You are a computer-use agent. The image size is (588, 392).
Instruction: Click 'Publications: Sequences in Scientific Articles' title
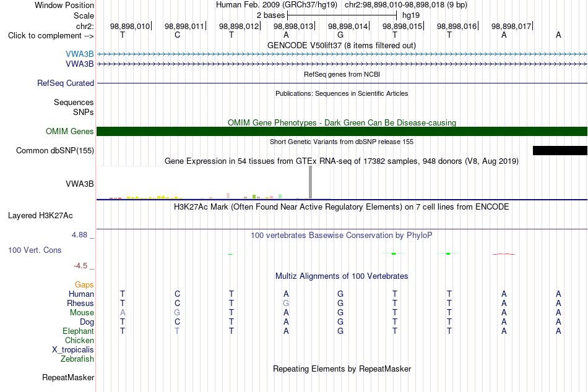342,93
